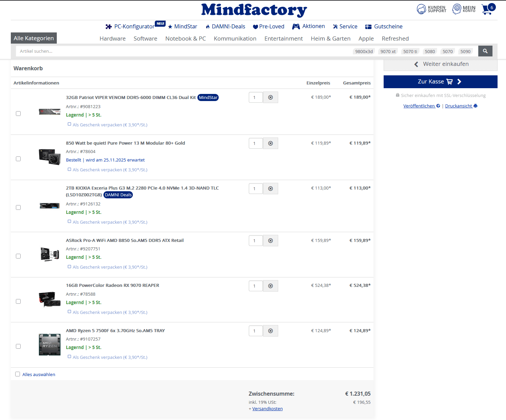Enable gift wrap for Patriot VIPER VENOM
The width and height of the screenshot is (506, 420).
click(x=69, y=124)
